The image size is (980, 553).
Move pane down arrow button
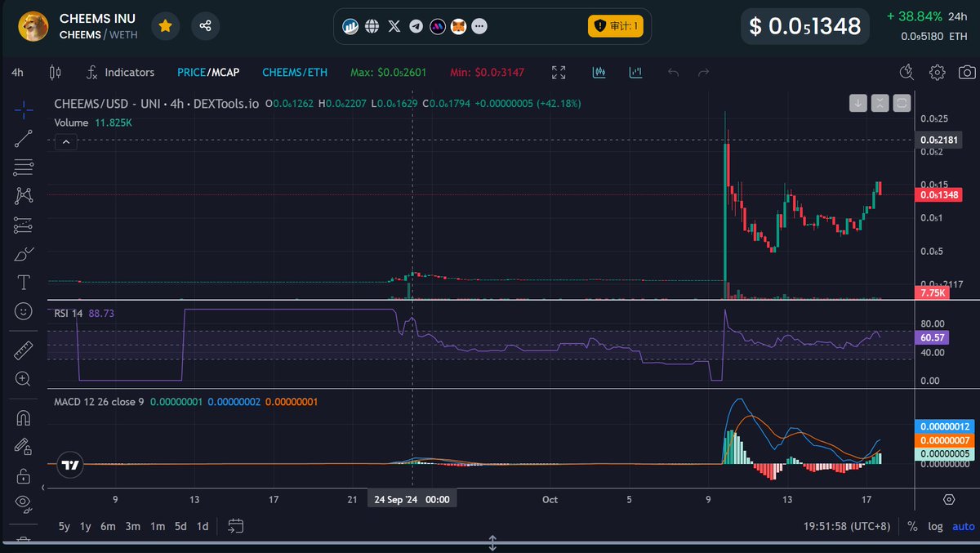[857, 103]
